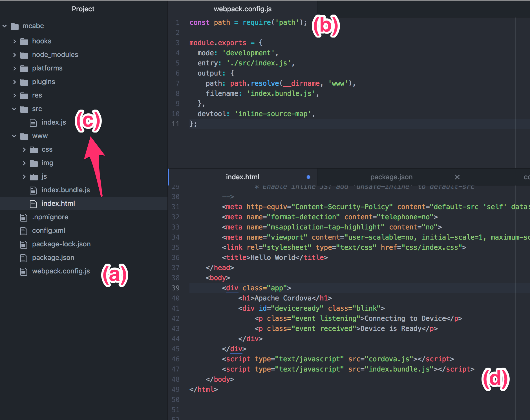The width and height of the screenshot is (530, 420).
Task: Open index.html from the project tree
Action: point(58,203)
